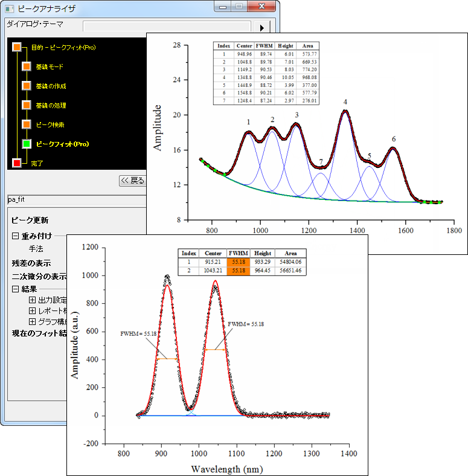468x476 pixels.
Task: Collapse the 結果 section
Action: tap(15, 289)
